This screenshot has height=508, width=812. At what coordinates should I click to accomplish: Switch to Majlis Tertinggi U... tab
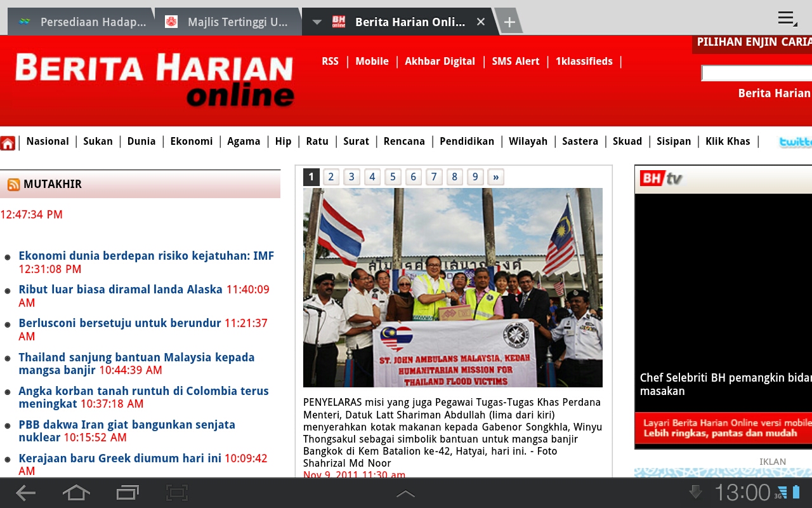[227, 22]
